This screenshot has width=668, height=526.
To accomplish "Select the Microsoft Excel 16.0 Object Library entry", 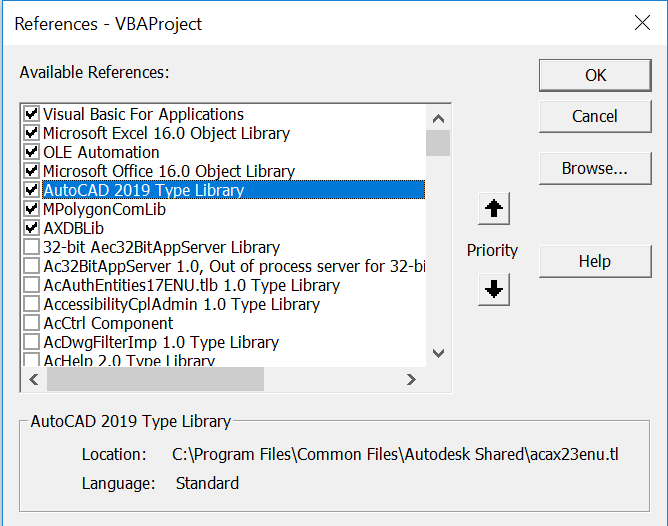I will coord(166,133).
